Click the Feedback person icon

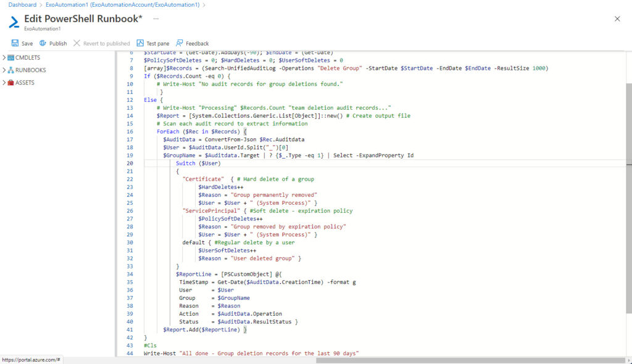[180, 43]
